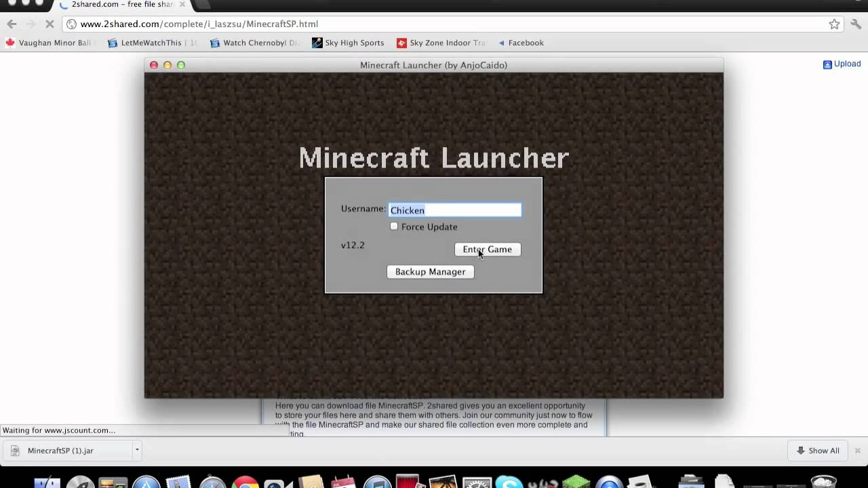Screen dimensions: 868x488
Task: Stop loading the page
Action: [50, 24]
